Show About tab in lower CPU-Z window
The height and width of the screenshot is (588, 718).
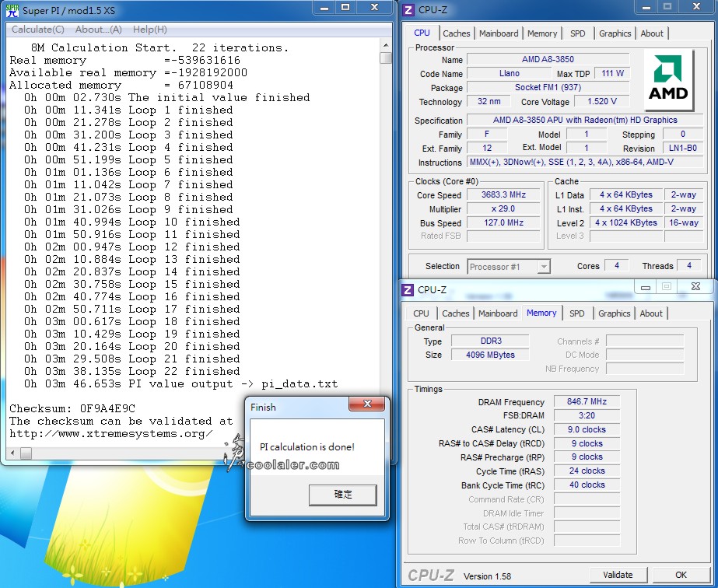point(650,313)
